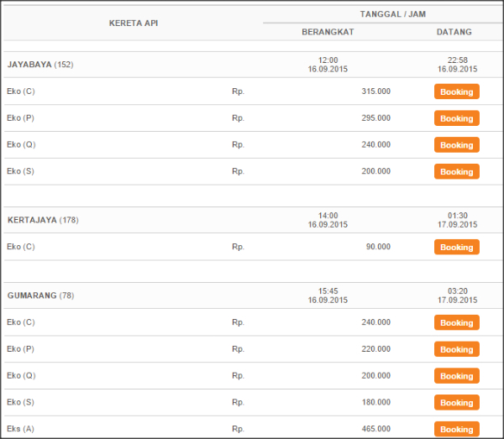Click Kertajaya arrival time 01:30

click(x=458, y=216)
